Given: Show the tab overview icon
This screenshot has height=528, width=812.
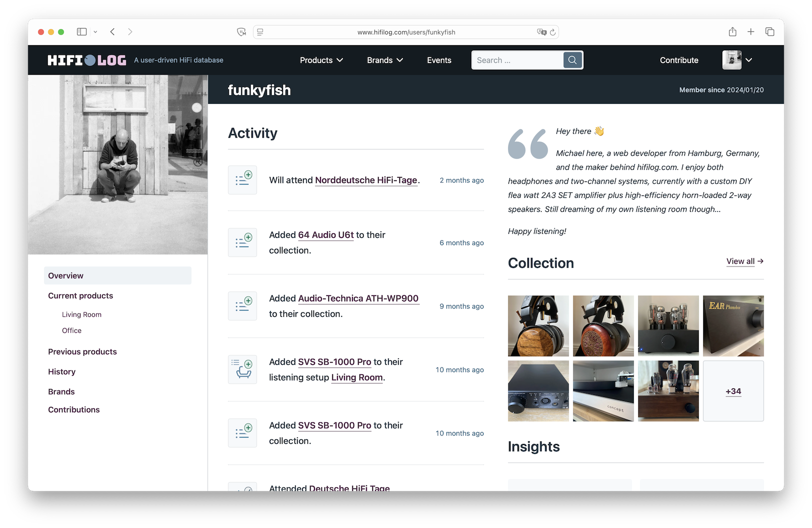Looking at the screenshot, I should [x=769, y=31].
